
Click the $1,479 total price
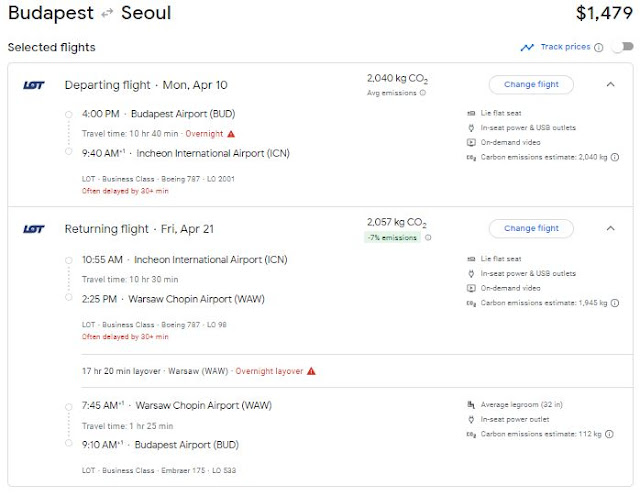[x=604, y=14]
